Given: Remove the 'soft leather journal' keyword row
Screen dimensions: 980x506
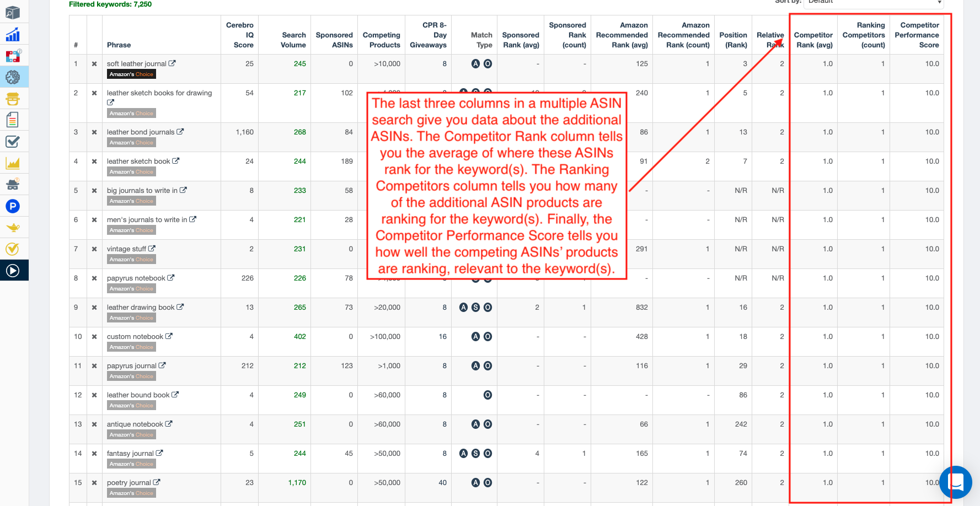Looking at the screenshot, I should click(94, 64).
